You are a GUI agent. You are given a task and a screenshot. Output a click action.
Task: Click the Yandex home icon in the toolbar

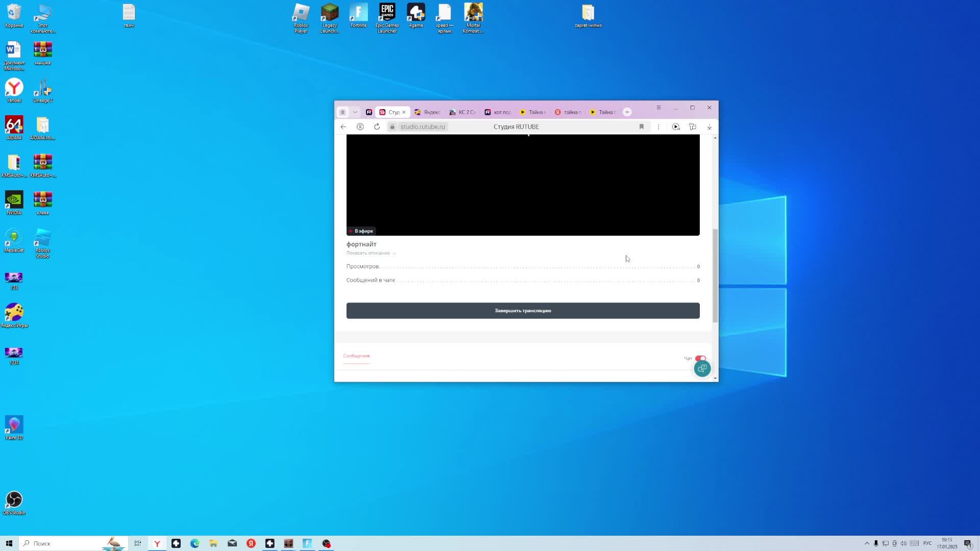[x=360, y=127]
